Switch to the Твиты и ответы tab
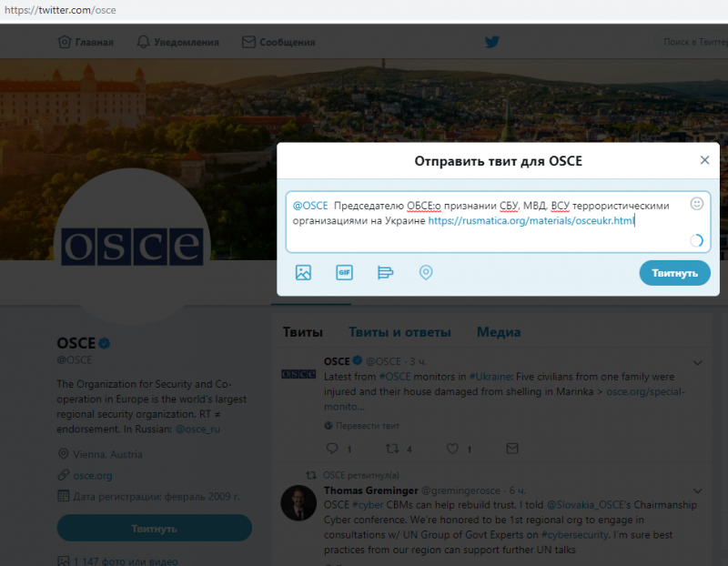This screenshot has height=566, width=728. coord(399,332)
